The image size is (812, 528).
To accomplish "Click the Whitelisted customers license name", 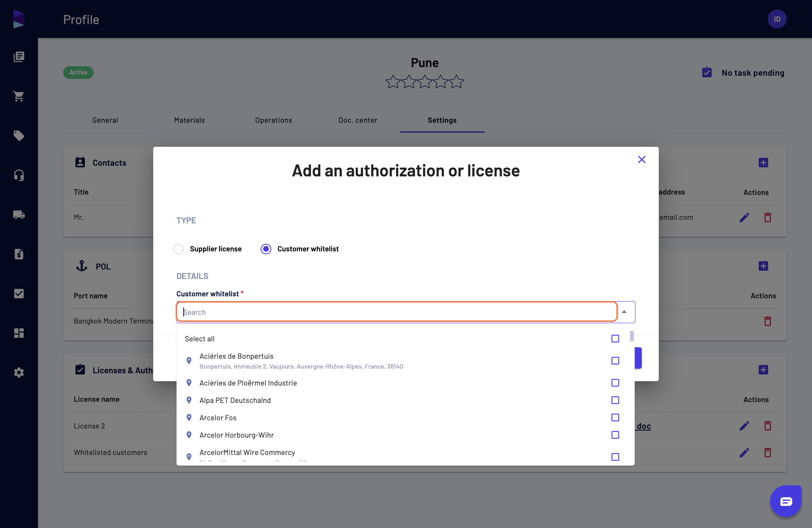I will pyautogui.click(x=111, y=453).
